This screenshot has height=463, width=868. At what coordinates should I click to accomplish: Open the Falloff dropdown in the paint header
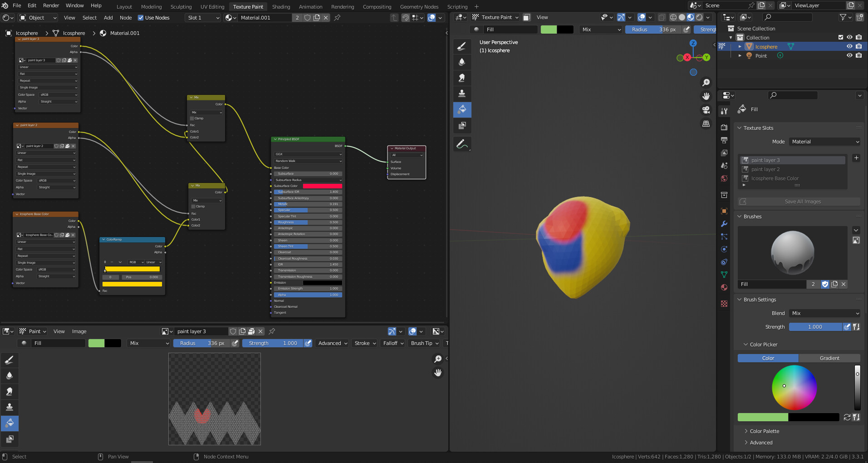pos(392,343)
